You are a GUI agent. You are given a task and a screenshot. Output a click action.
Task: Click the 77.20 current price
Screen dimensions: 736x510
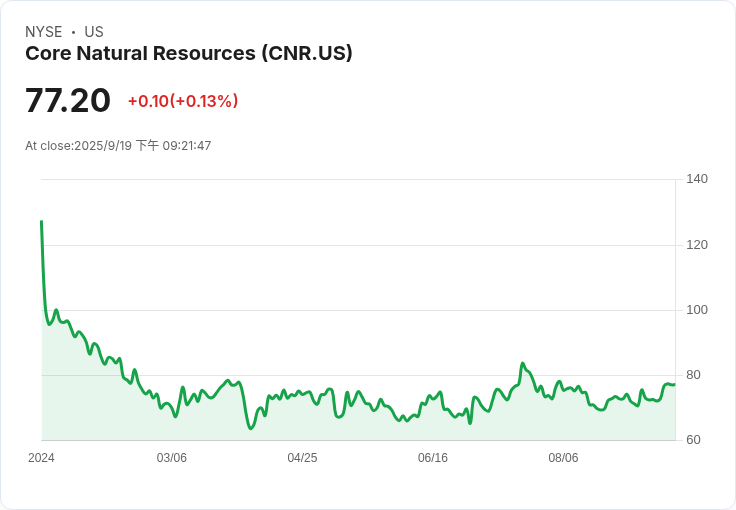(68, 100)
